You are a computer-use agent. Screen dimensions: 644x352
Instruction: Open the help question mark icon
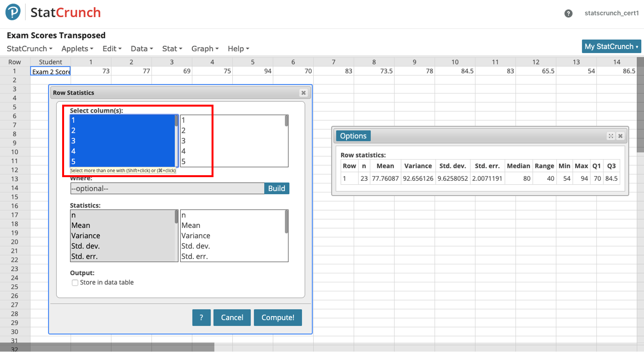click(x=568, y=14)
